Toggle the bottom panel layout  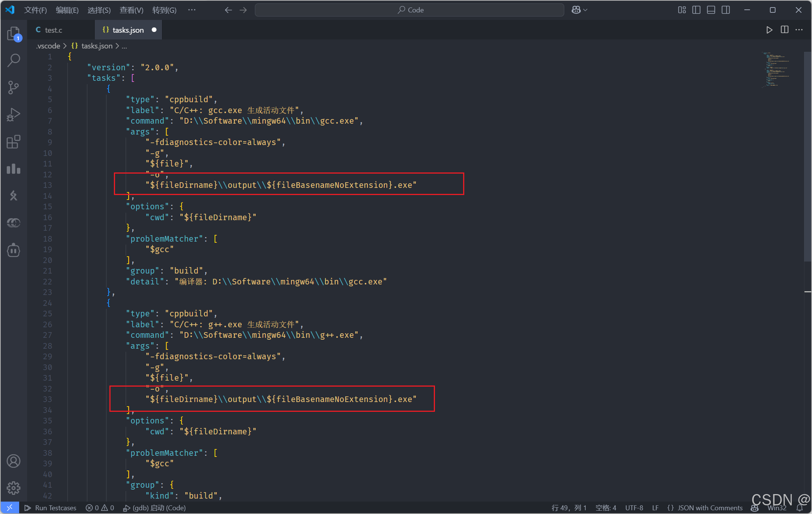pyautogui.click(x=711, y=10)
